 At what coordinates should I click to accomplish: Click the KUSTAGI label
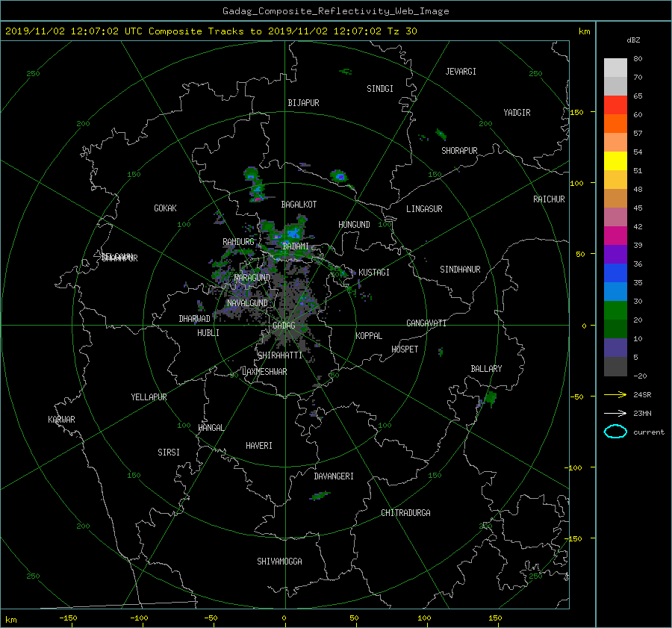coord(374,273)
